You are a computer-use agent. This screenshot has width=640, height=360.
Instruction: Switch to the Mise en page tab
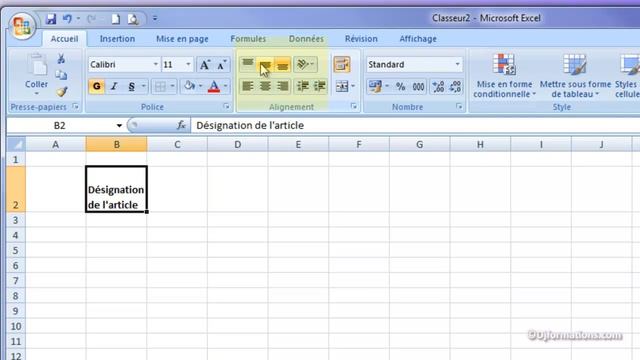[182, 39]
